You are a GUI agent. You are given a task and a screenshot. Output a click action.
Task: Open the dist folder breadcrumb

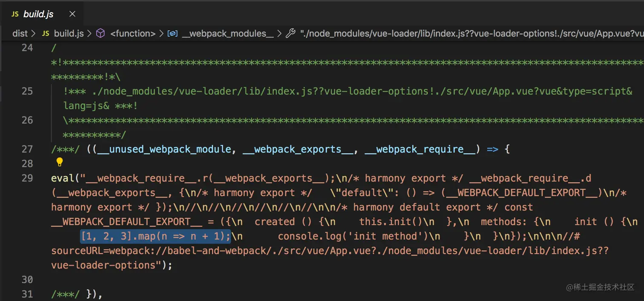tap(20, 33)
